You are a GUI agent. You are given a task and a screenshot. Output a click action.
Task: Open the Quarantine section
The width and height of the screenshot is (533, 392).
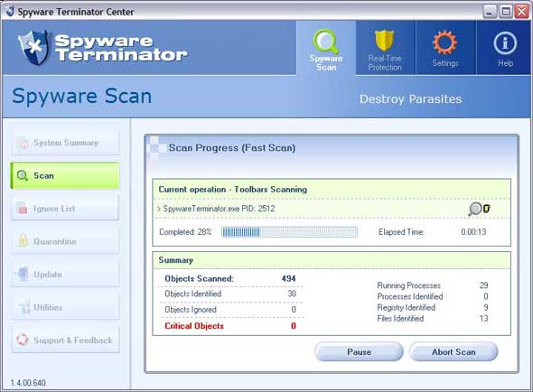point(65,241)
